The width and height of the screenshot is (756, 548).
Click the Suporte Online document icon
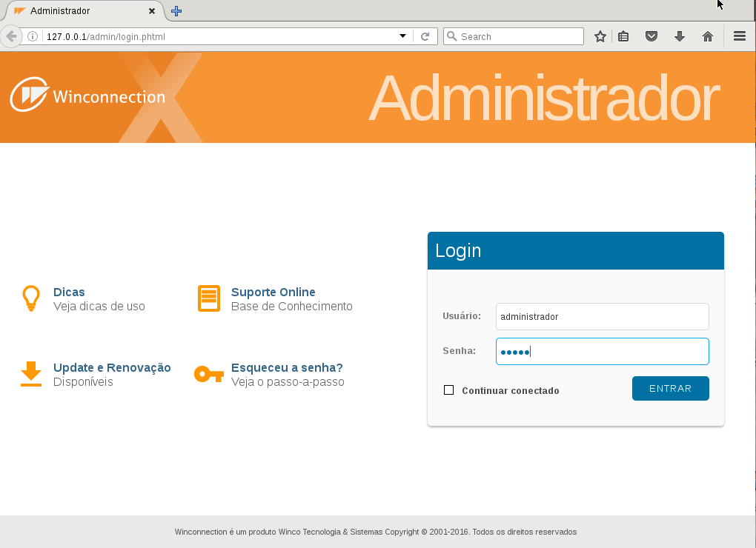click(209, 298)
